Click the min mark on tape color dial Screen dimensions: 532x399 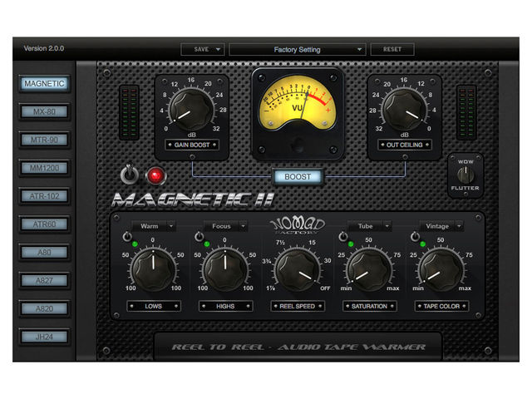coord(418,288)
